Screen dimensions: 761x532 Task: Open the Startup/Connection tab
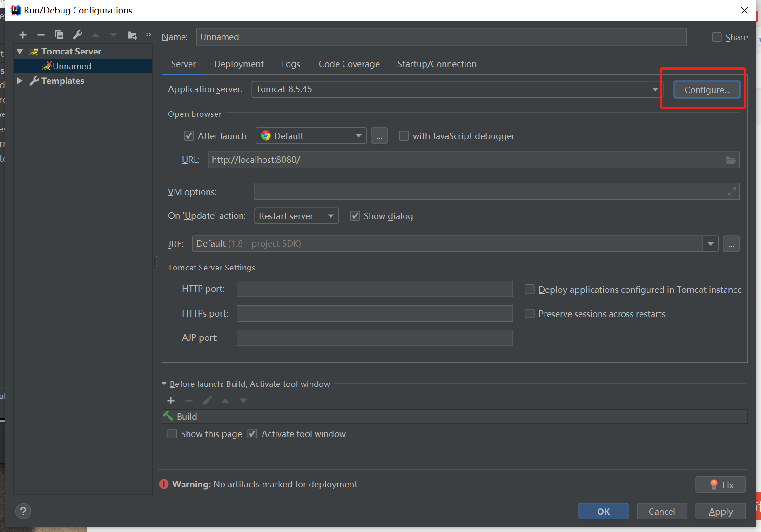point(437,64)
